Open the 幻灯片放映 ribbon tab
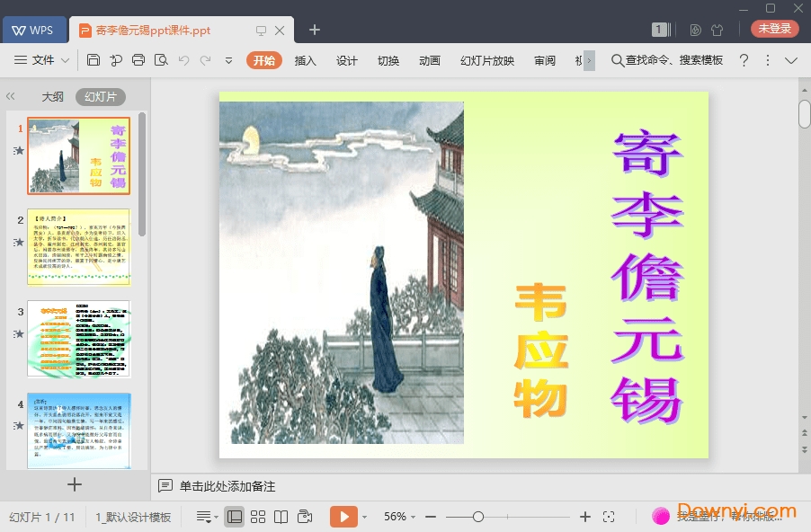The height and width of the screenshot is (532, 811). point(486,61)
